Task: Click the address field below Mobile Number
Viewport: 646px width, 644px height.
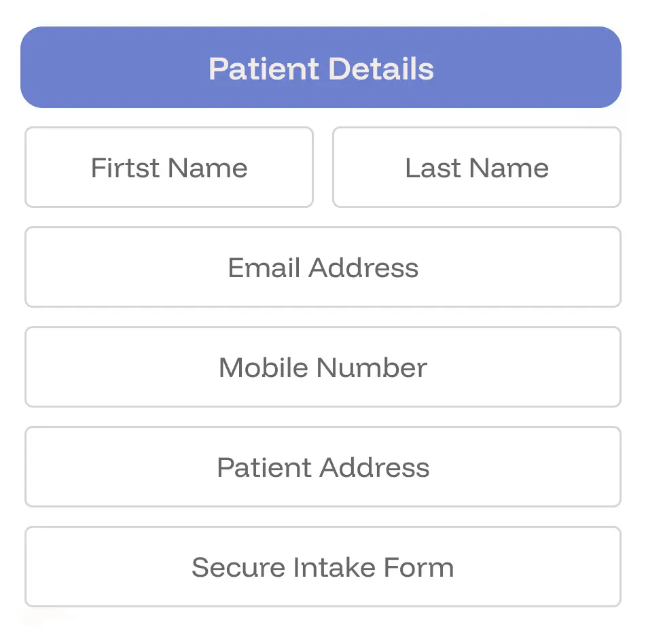Action: (323, 467)
